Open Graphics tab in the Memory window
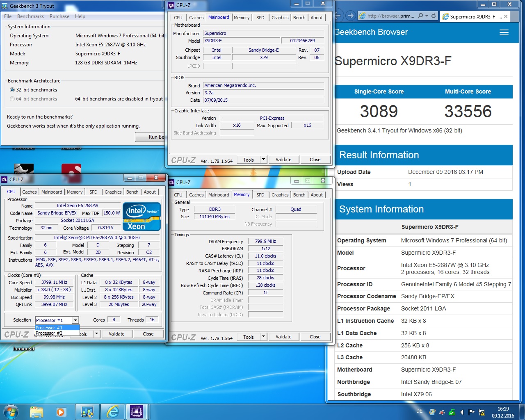Image resolution: width=525 pixels, height=420 pixels. click(x=280, y=195)
